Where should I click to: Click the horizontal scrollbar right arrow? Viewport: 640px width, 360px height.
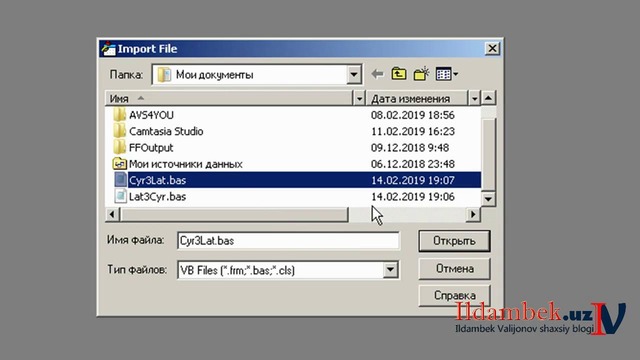point(473,214)
